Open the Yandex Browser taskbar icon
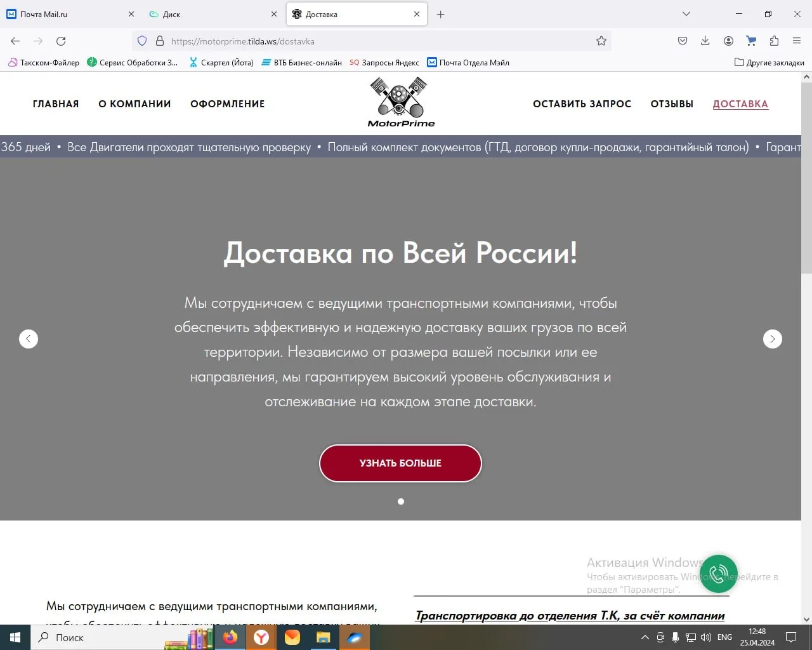812x650 pixels. pyautogui.click(x=261, y=637)
